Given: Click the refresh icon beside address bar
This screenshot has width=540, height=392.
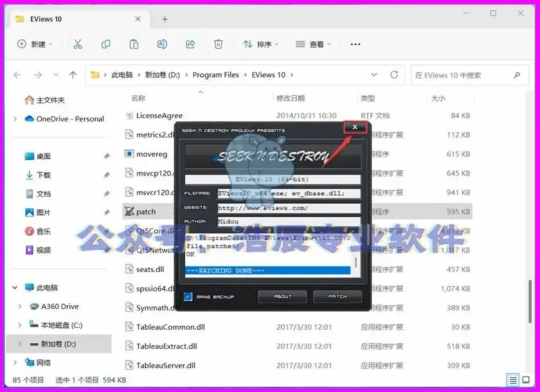Looking at the screenshot, I should pyautogui.click(x=394, y=75).
